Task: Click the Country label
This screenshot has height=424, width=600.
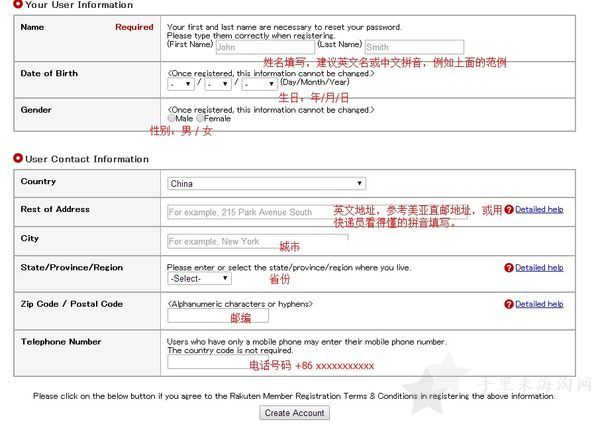Action: pos(38,181)
